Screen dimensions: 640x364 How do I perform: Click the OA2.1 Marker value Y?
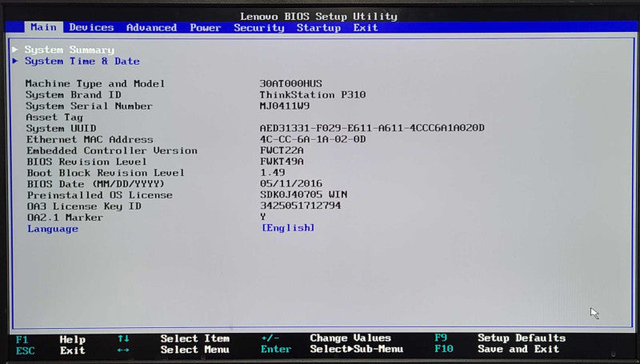(263, 216)
